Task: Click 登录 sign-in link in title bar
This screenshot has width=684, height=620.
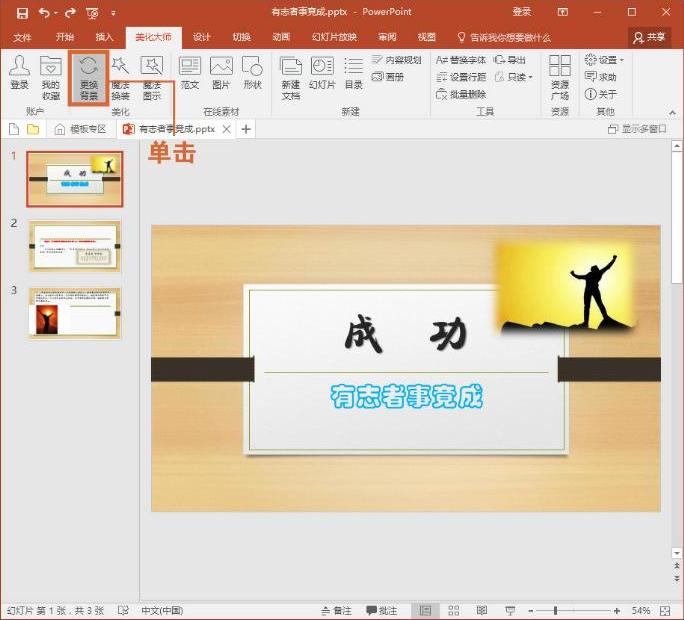Action: click(x=522, y=12)
